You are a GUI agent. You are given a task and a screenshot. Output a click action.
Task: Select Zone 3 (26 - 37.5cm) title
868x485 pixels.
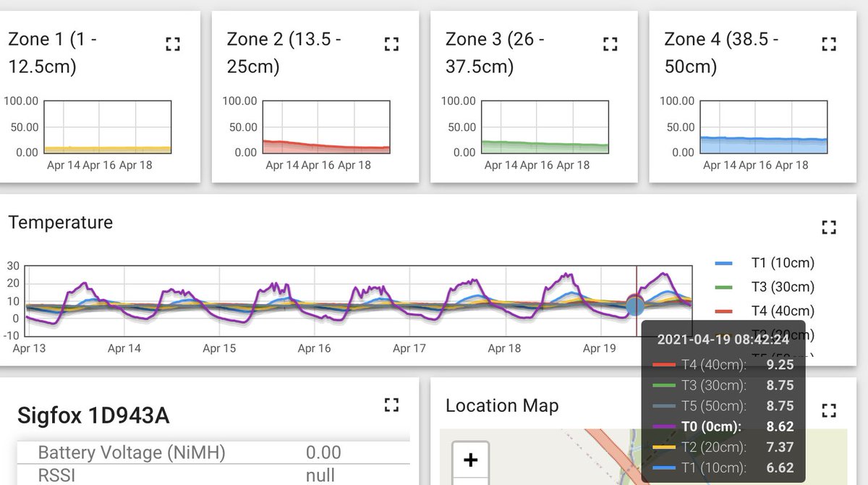coord(495,53)
